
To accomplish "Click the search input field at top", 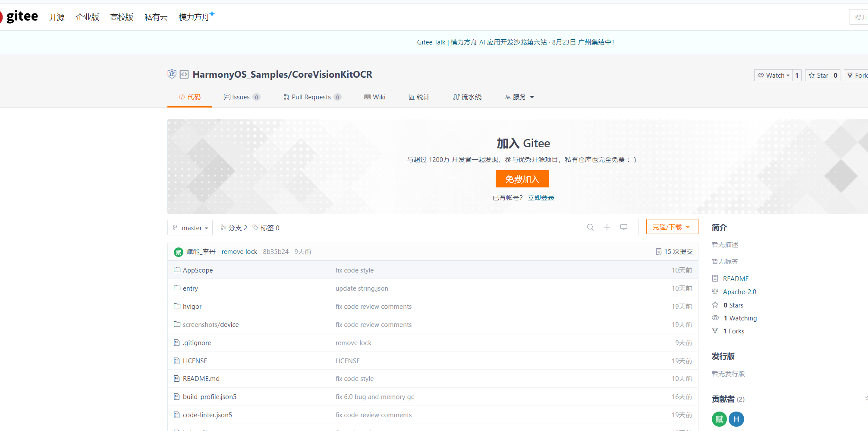I will pyautogui.click(x=859, y=17).
